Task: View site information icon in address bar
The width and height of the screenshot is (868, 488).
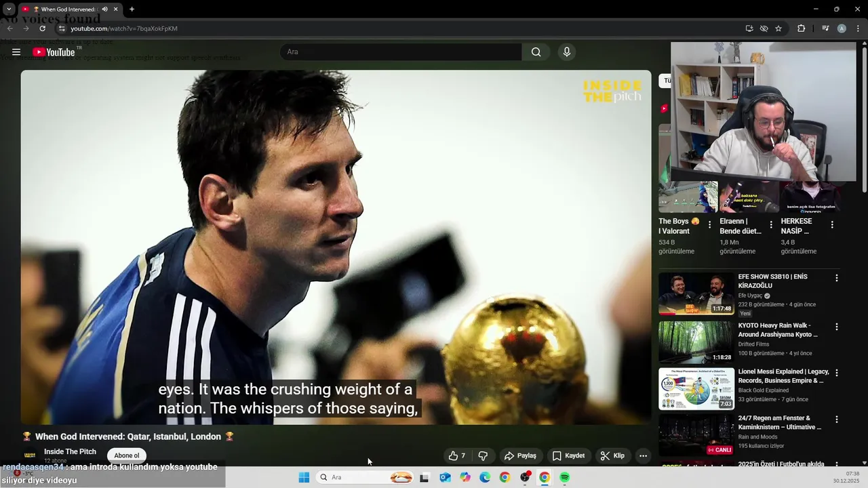Action: [61, 28]
